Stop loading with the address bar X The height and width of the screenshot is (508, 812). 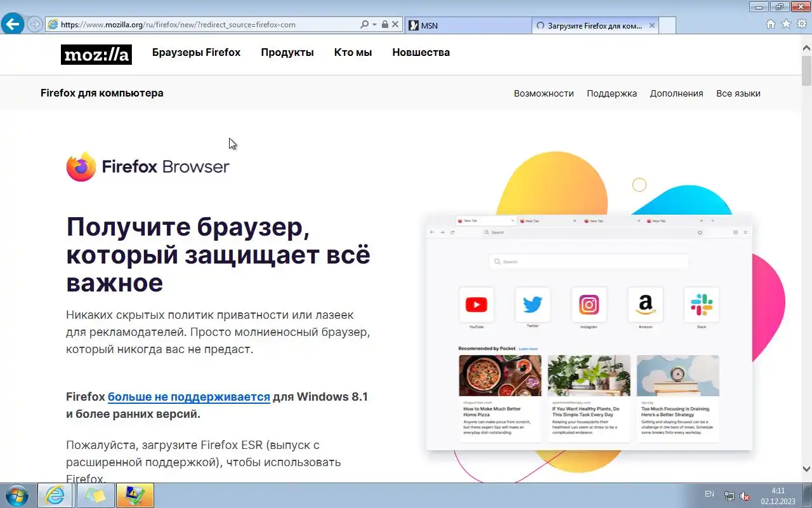tap(395, 25)
